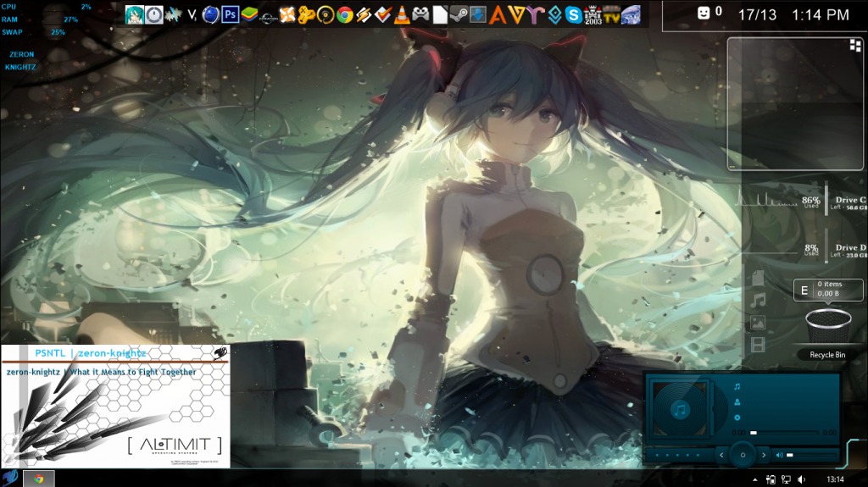Click the music player power button

(743, 456)
